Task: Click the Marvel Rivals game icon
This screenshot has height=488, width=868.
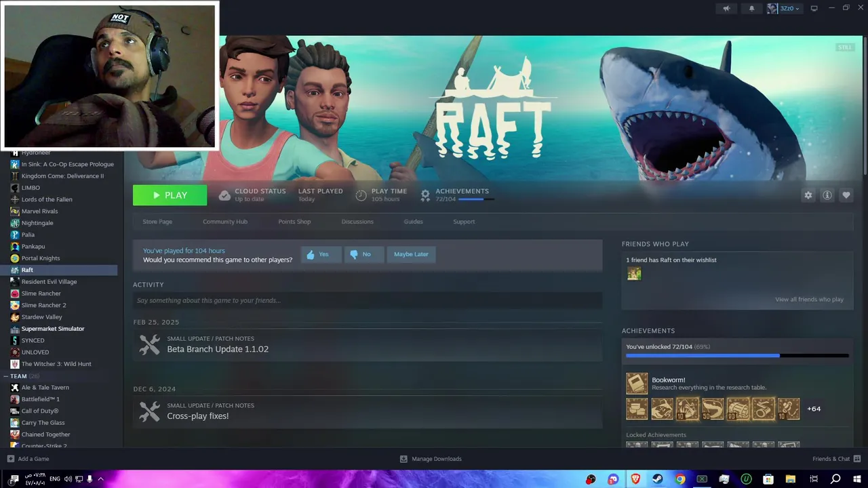Action: pos(15,211)
